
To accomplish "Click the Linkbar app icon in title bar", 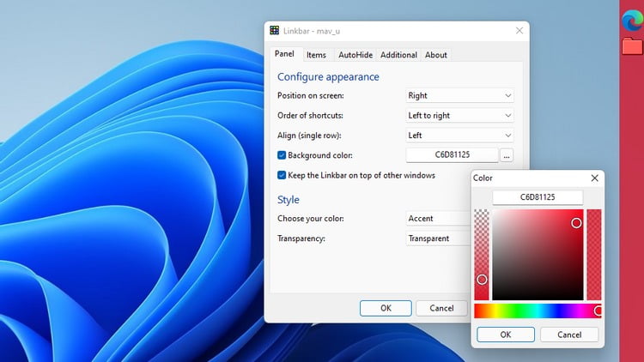I will point(275,30).
